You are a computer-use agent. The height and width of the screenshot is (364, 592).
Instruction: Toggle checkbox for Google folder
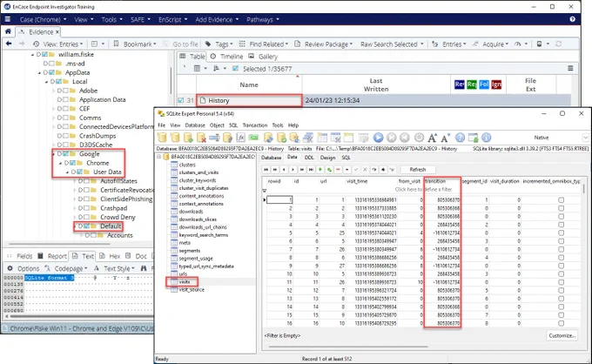click(x=65, y=153)
